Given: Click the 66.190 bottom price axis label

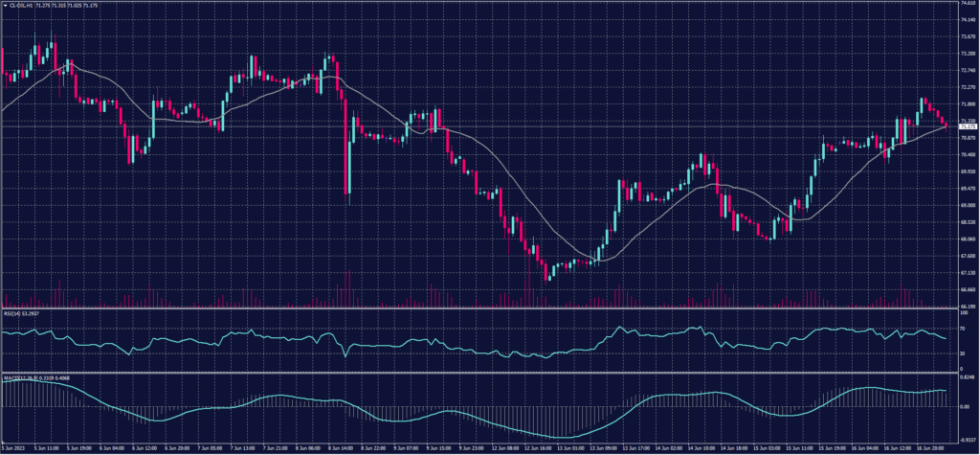Looking at the screenshot, I should pos(968,307).
